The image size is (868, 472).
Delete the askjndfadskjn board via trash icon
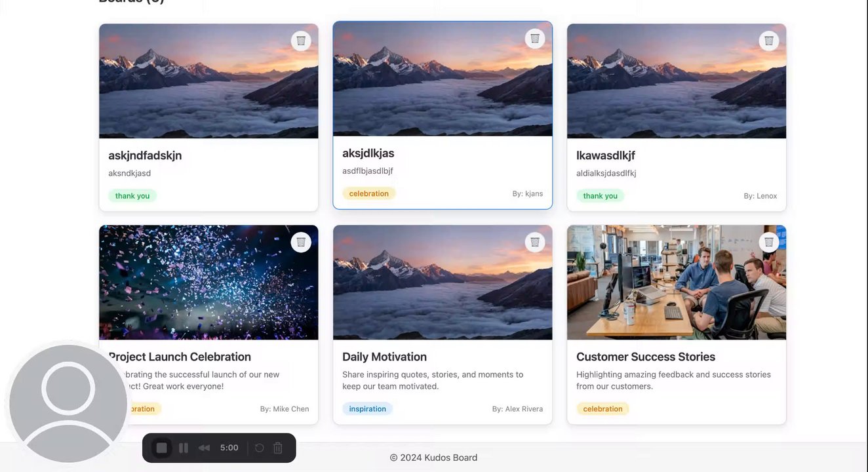pos(301,41)
